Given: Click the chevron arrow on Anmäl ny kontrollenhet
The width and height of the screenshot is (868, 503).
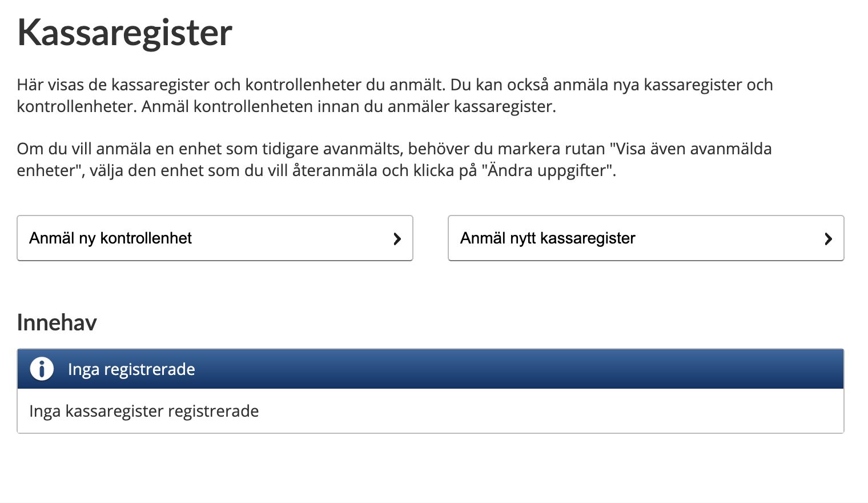Looking at the screenshot, I should point(397,239).
